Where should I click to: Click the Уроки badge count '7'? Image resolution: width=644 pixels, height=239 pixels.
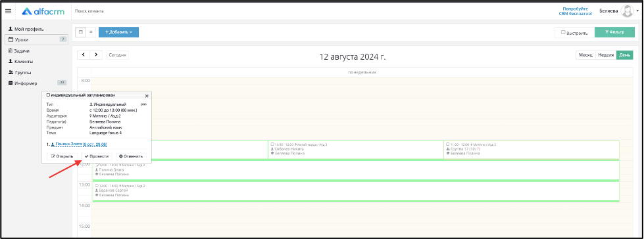point(63,39)
